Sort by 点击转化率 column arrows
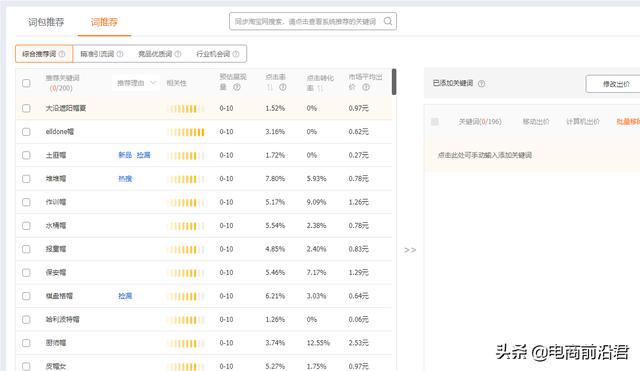 [x=320, y=88]
